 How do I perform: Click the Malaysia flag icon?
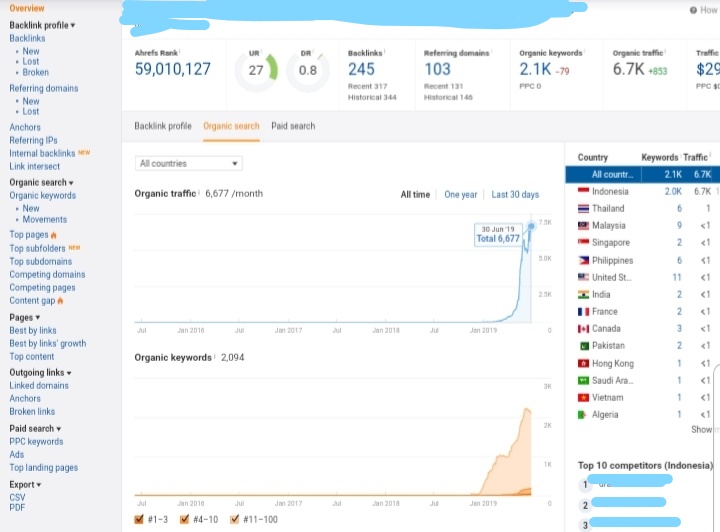click(583, 225)
